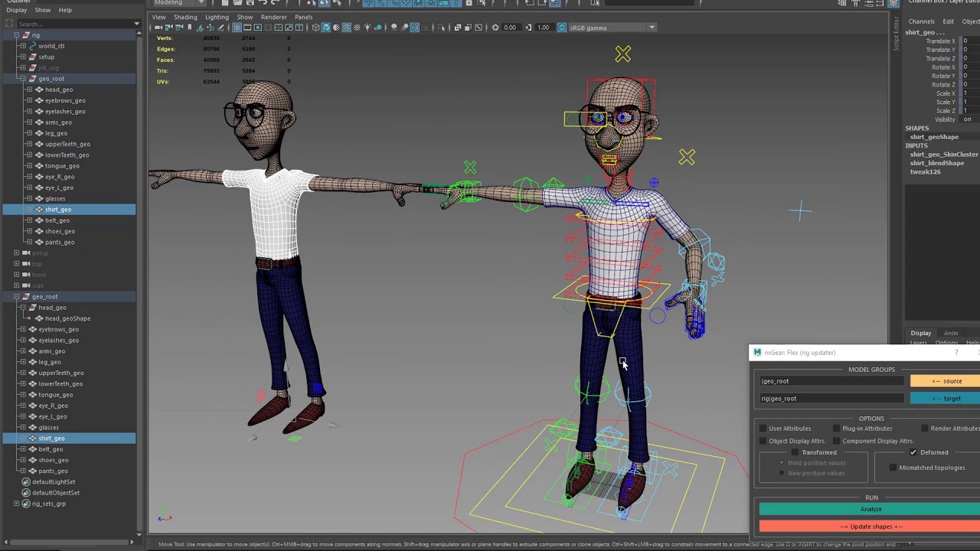Switch to the Anim tab in layer editor

click(x=951, y=333)
